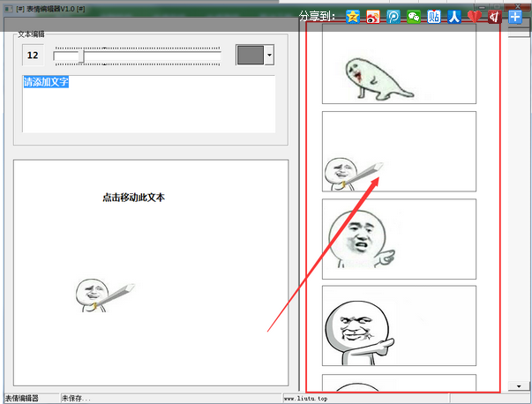This screenshot has width=532, height=404.
Task: Select the pointing-down face thumbnail
Action: coord(399,239)
